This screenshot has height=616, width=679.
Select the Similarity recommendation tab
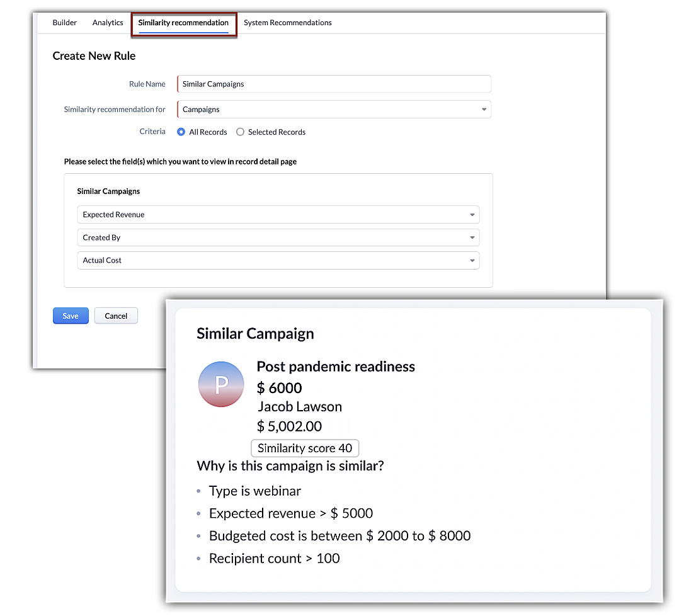tap(183, 23)
